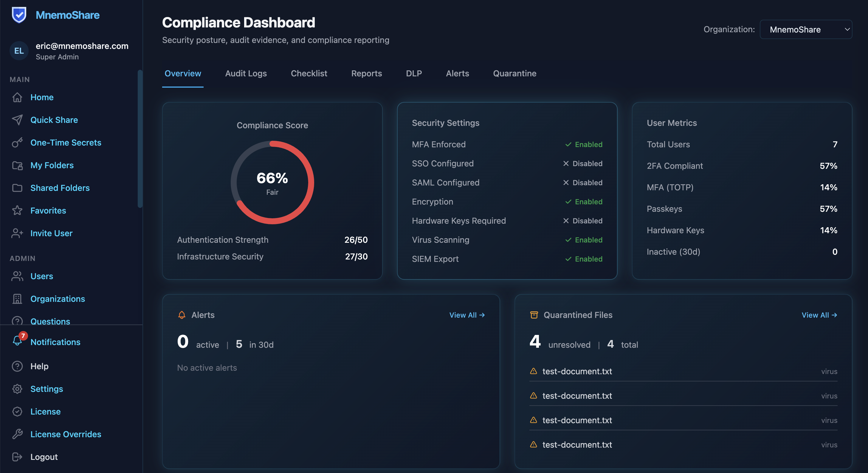Click the One-Time Secrets key icon

[17, 143]
